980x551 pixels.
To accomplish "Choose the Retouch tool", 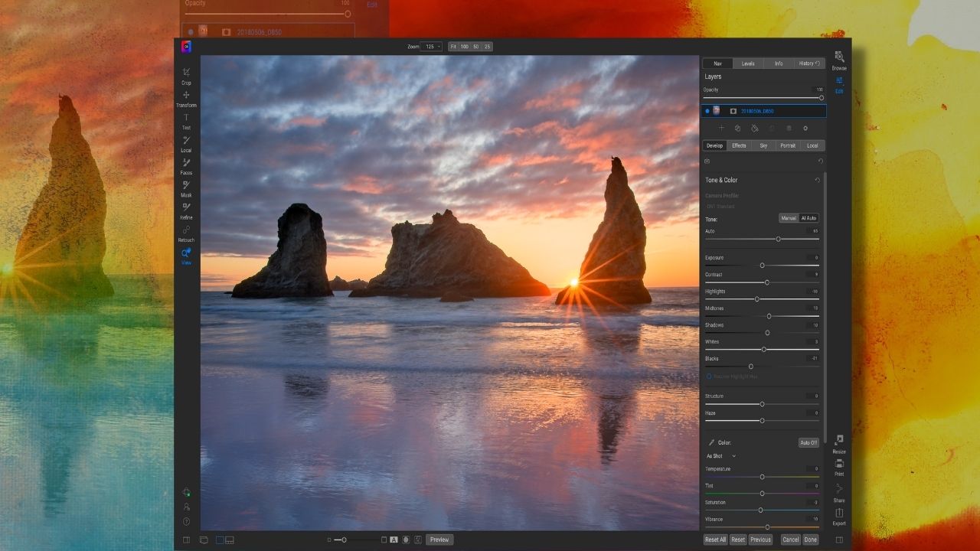I will pyautogui.click(x=186, y=232).
